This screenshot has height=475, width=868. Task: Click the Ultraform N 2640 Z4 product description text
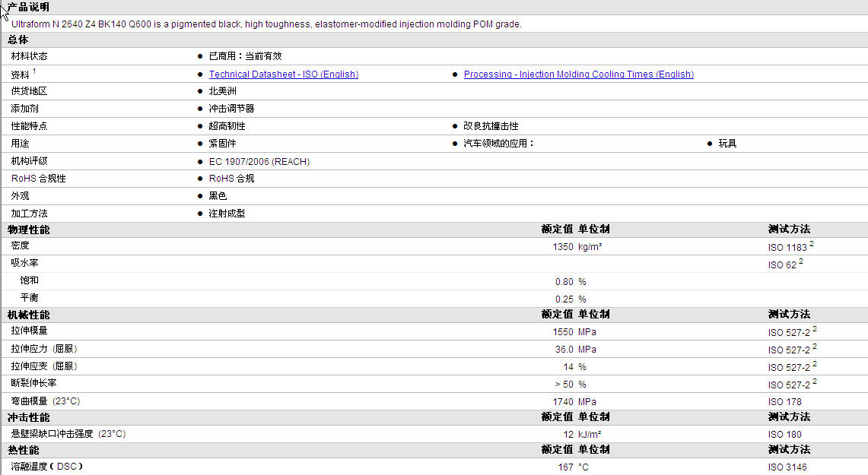266,24
